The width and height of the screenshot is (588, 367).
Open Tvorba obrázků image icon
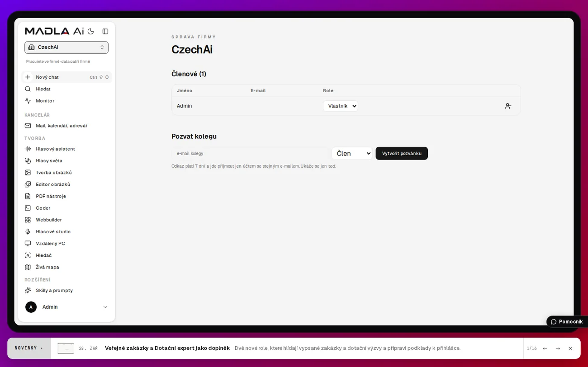coord(28,173)
